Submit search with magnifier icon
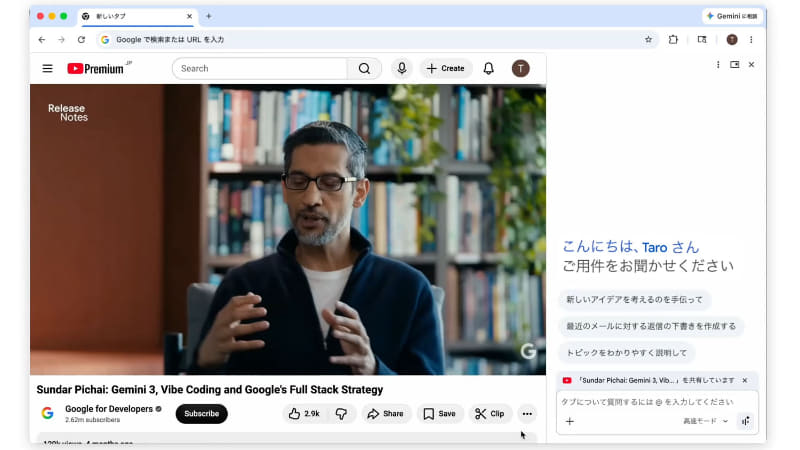The width and height of the screenshot is (800, 450). pyautogui.click(x=364, y=68)
